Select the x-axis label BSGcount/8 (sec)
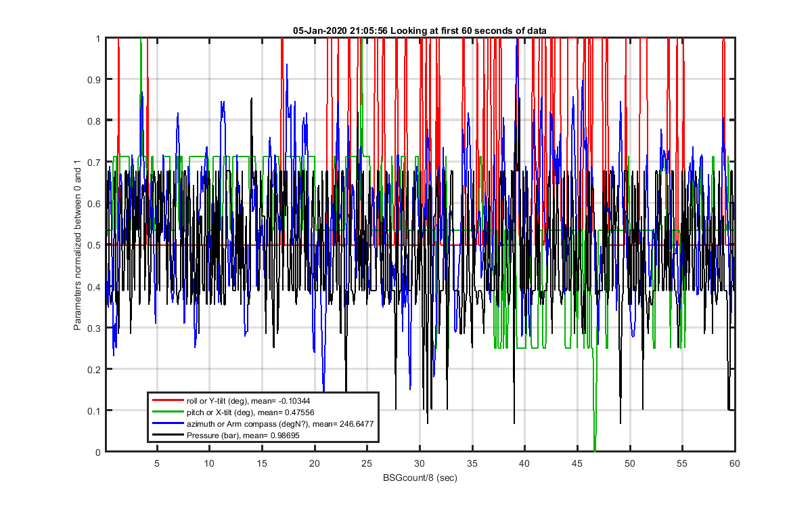Screen dimensions: 812x508 point(420,478)
